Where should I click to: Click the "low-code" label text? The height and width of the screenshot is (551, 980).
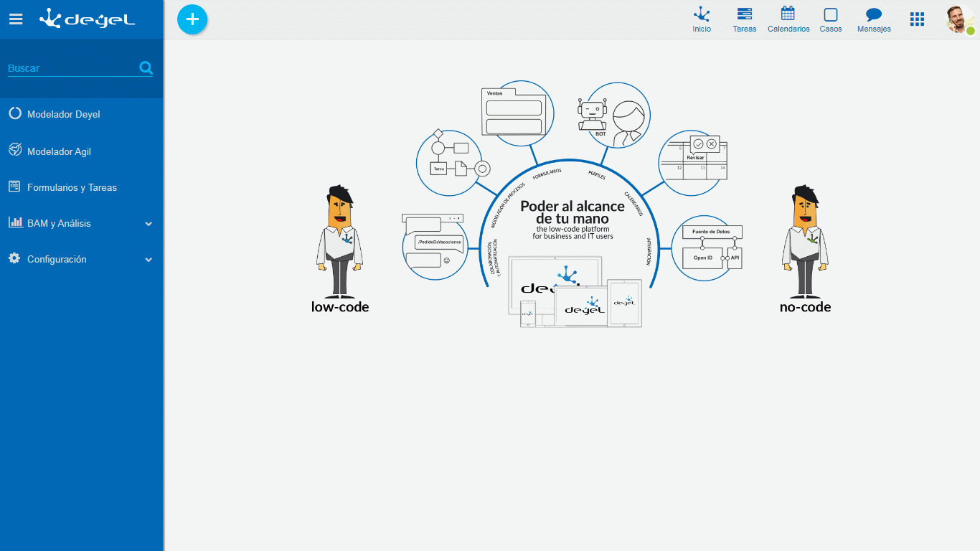340,307
